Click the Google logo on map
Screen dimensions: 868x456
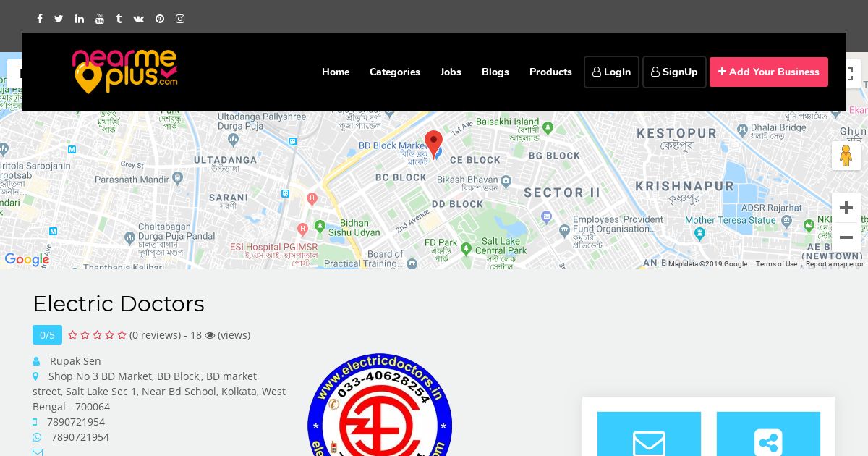(27, 259)
